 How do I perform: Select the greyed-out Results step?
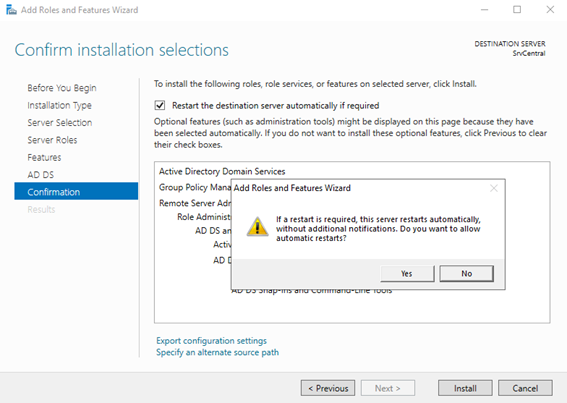(x=41, y=209)
